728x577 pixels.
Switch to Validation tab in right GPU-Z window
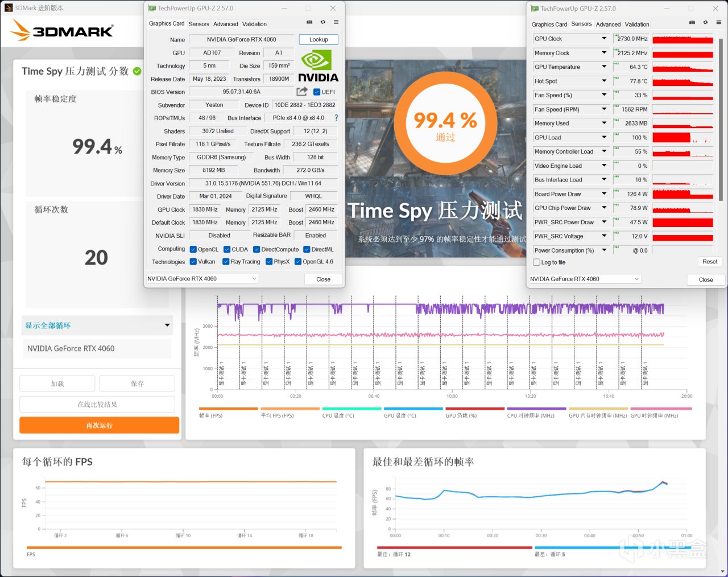tap(637, 24)
